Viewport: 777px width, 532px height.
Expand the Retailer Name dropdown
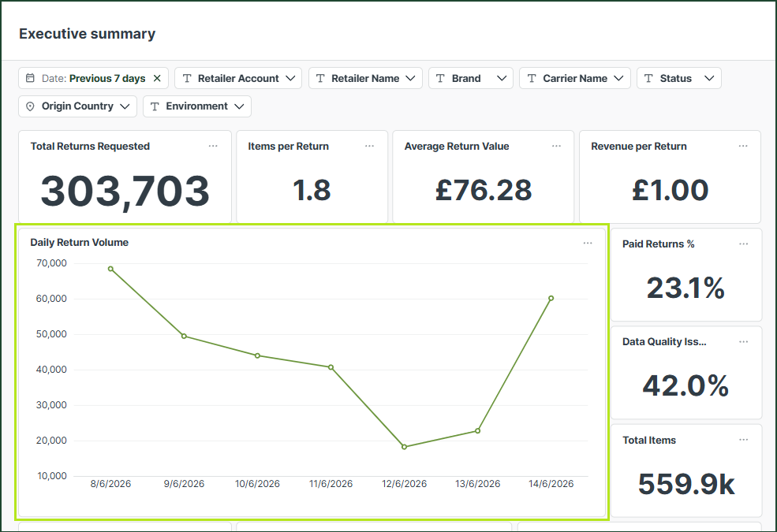tap(365, 78)
